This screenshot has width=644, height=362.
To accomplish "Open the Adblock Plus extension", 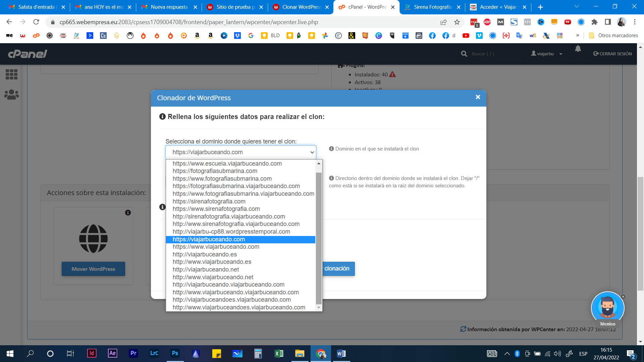I will pos(487,22).
